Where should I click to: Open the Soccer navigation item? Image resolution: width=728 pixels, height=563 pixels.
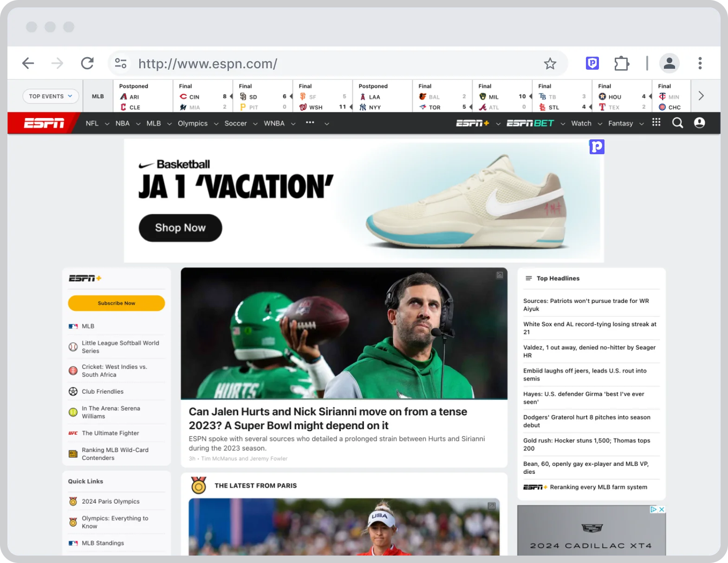point(235,123)
